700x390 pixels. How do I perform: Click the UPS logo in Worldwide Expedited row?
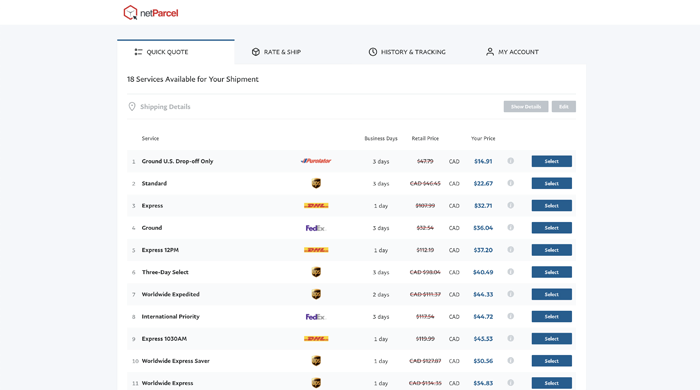[x=316, y=295]
